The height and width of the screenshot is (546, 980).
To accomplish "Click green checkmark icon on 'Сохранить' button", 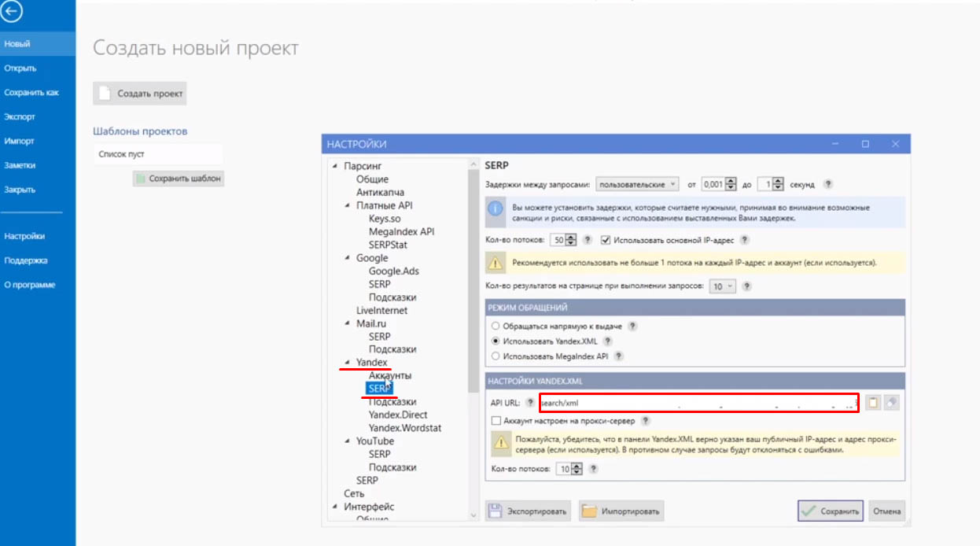I will 809,511.
